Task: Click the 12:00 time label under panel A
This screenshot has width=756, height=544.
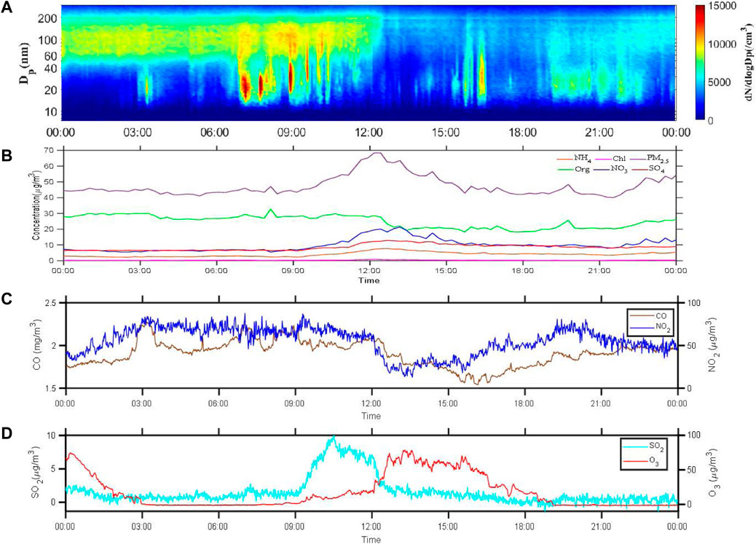Action: click(369, 132)
